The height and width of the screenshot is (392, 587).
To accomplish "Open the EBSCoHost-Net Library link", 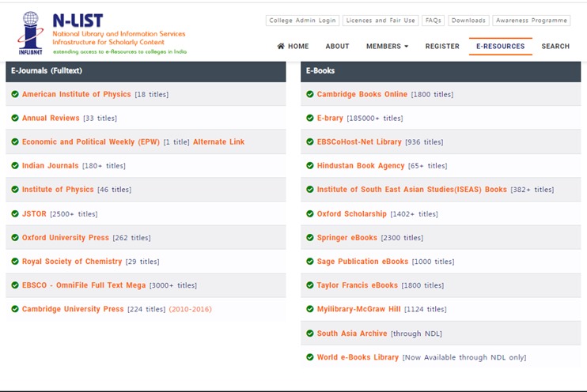I will click(359, 141).
